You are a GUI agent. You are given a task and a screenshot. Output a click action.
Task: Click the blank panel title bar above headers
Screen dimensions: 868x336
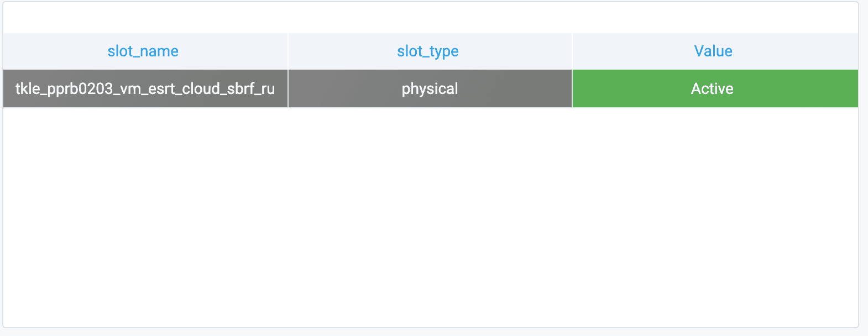coord(430,18)
